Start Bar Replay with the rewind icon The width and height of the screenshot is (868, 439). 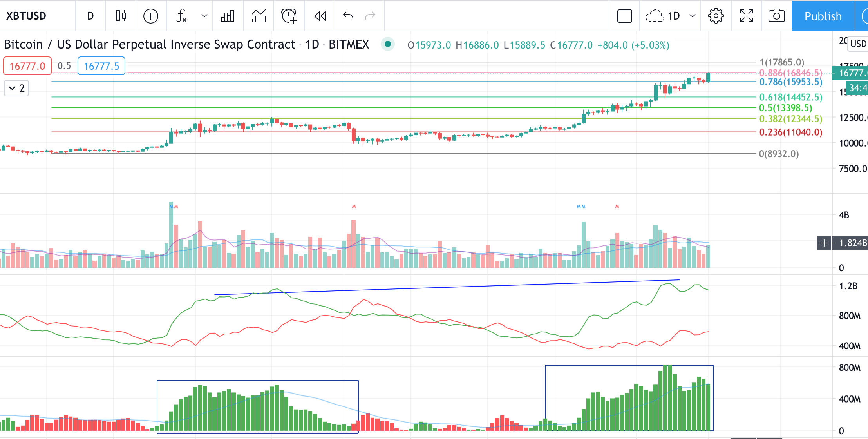[x=320, y=16]
